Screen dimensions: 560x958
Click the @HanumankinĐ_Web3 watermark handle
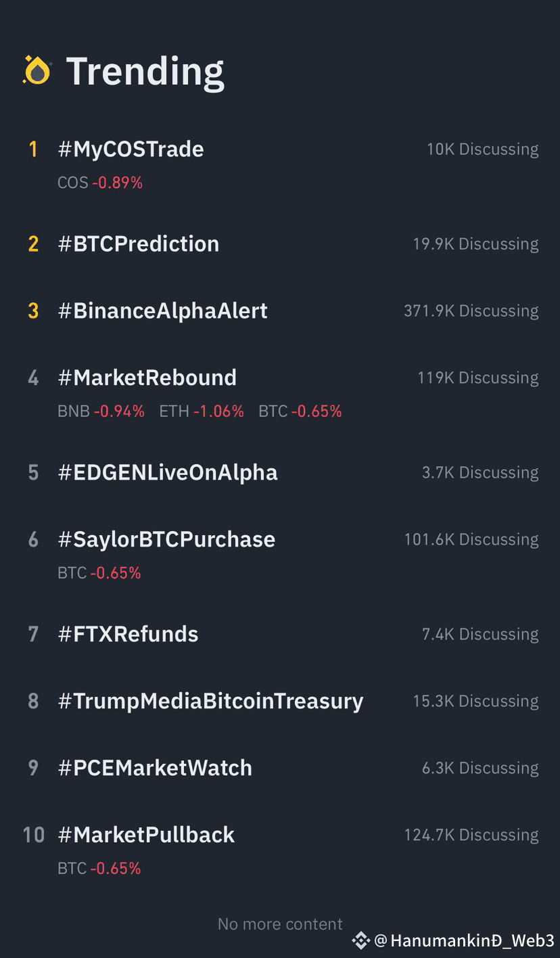pyautogui.click(x=464, y=940)
